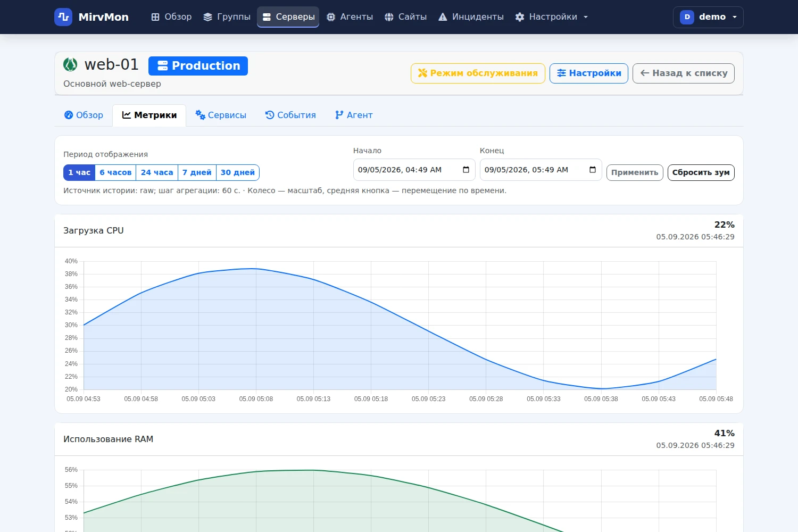Go back via Назад к списку
798x532 pixels.
684,73
